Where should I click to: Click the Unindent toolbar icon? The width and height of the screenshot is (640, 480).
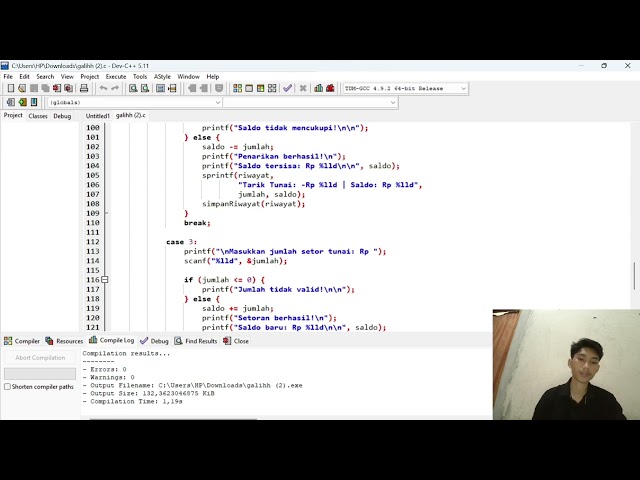204,88
